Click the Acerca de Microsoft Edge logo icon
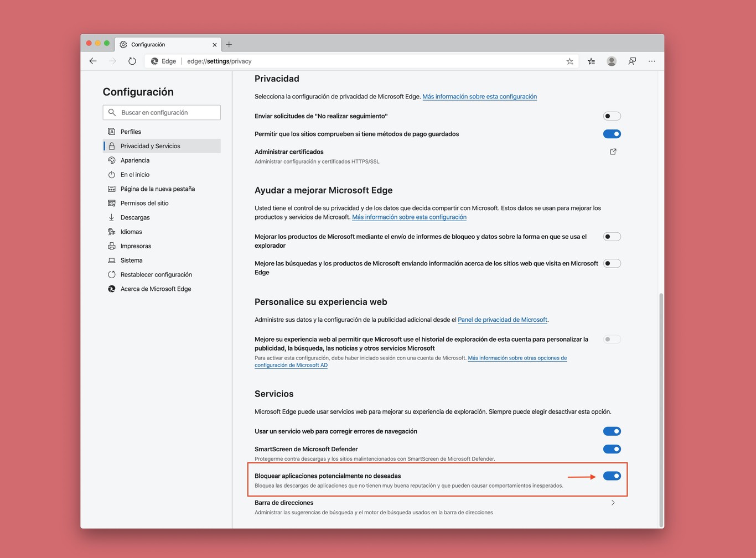 coord(112,289)
